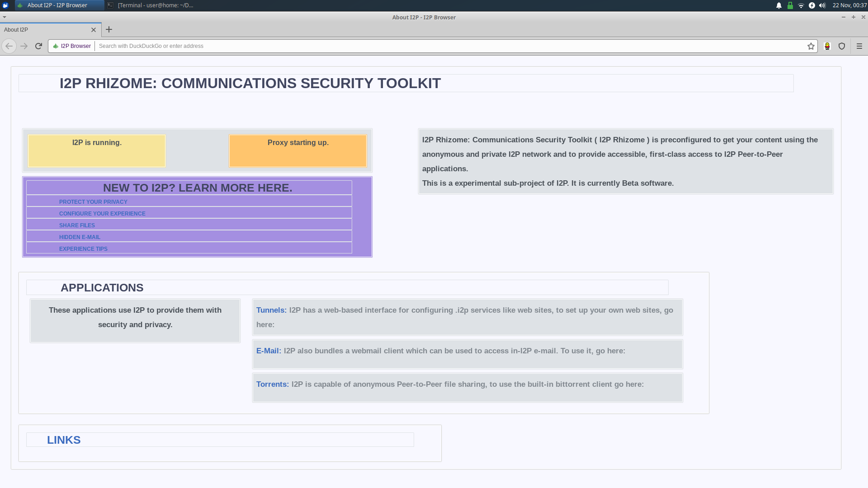Image resolution: width=868 pixels, height=488 pixels.
Task: Open the hamburger application menu
Action: pos(859,46)
